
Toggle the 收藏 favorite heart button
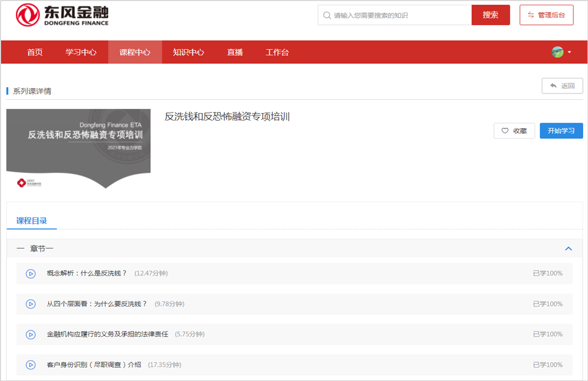click(x=514, y=131)
